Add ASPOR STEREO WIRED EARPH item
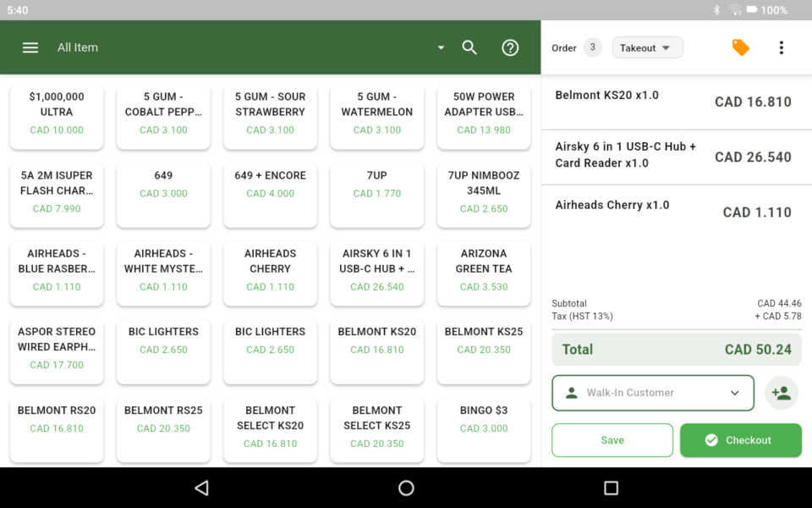Viewport: 812px width, 508px height. 57,352
